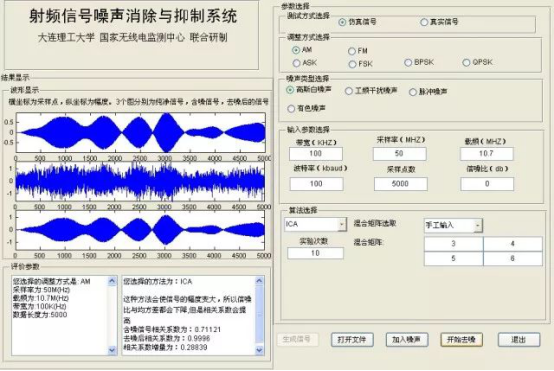
Task: Click the carrier frequency field showing 10.7
Action: [x=487, y=154]
